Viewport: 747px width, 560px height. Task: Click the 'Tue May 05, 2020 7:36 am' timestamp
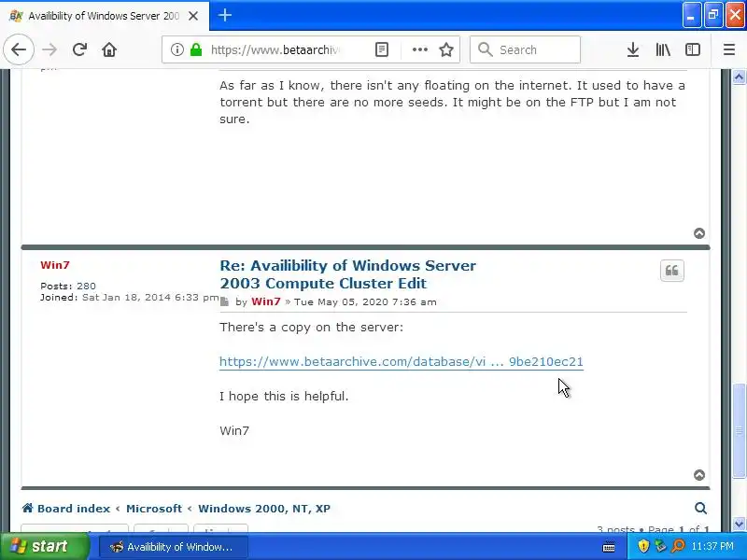click(x=365, y=301)
